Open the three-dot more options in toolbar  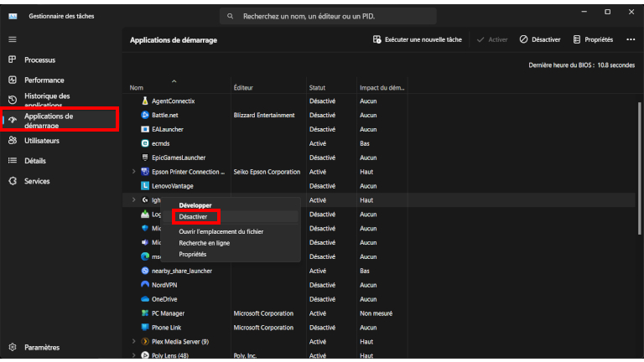(x=629, y=39)
